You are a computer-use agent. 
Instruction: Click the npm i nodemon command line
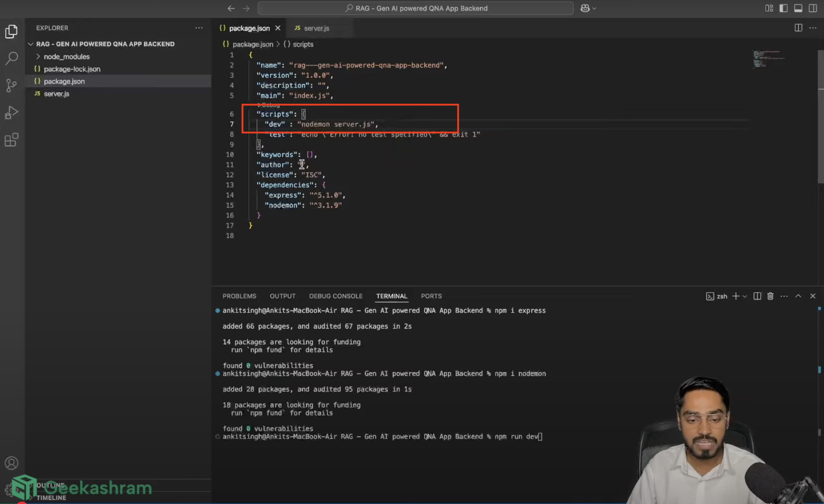click(x=384, y=374)
